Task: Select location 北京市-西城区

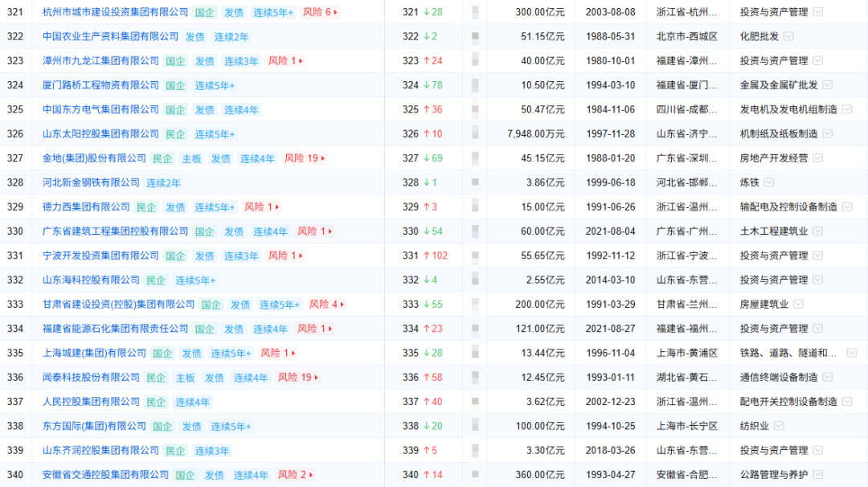Action: (x=687, y=36)
